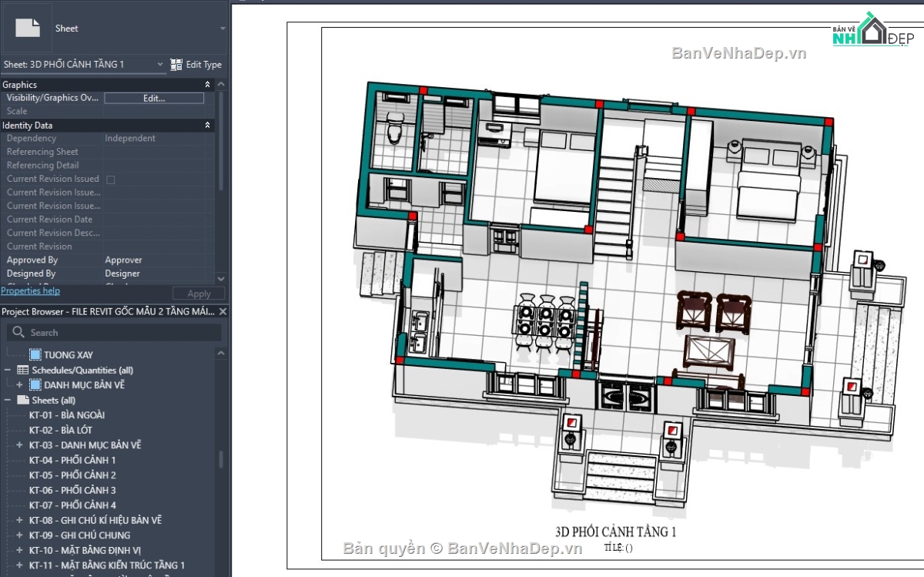The image size is (924, 577).
Task: Select the TUONG XAY schedule item
Action: pyautogui.click(x=69, y=355)
